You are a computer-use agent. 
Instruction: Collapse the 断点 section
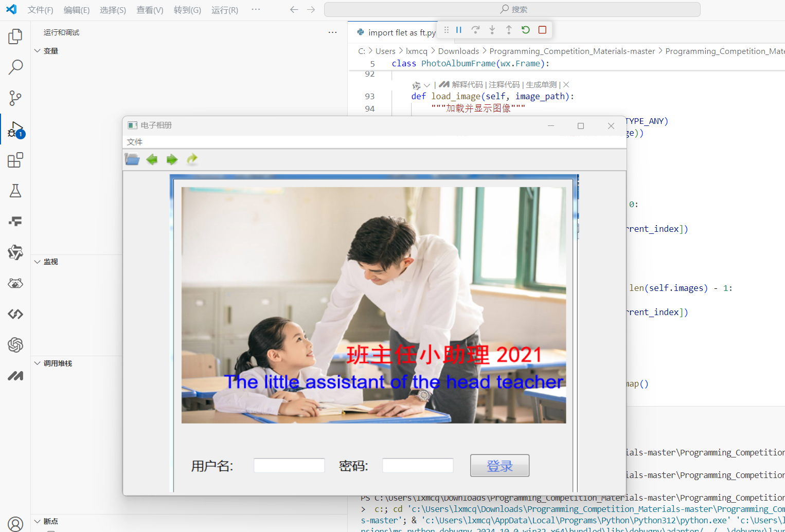[37, 521]
